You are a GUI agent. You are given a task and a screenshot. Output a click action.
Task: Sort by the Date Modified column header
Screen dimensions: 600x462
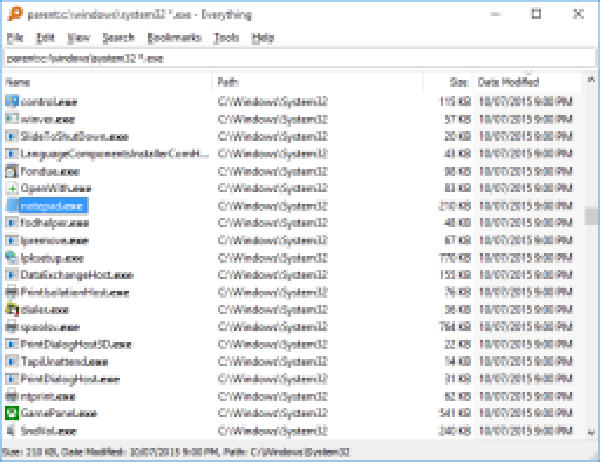527,82
